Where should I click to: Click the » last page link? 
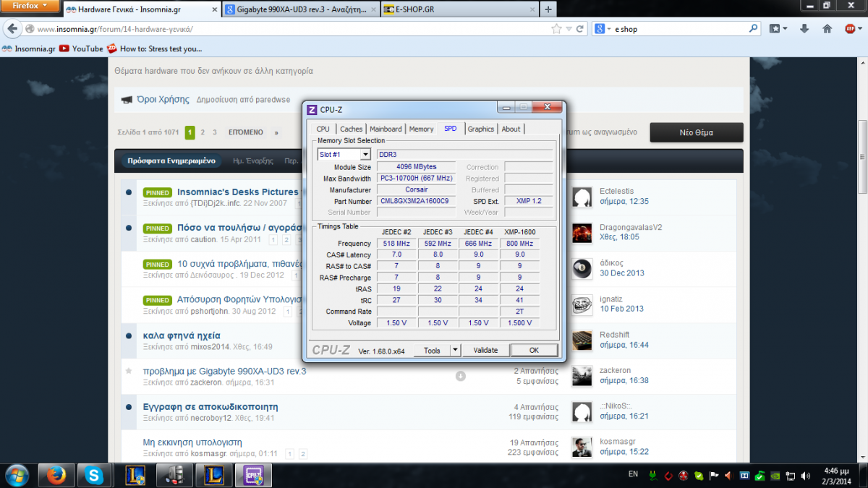tap(276, 133)
